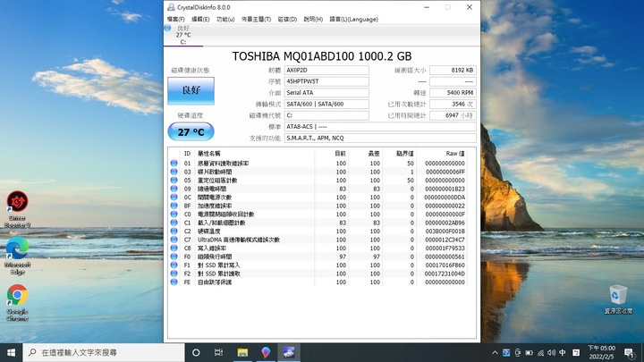Click the 良好 health status button
The width and height of the screenshot is (644, 362).
191,90
